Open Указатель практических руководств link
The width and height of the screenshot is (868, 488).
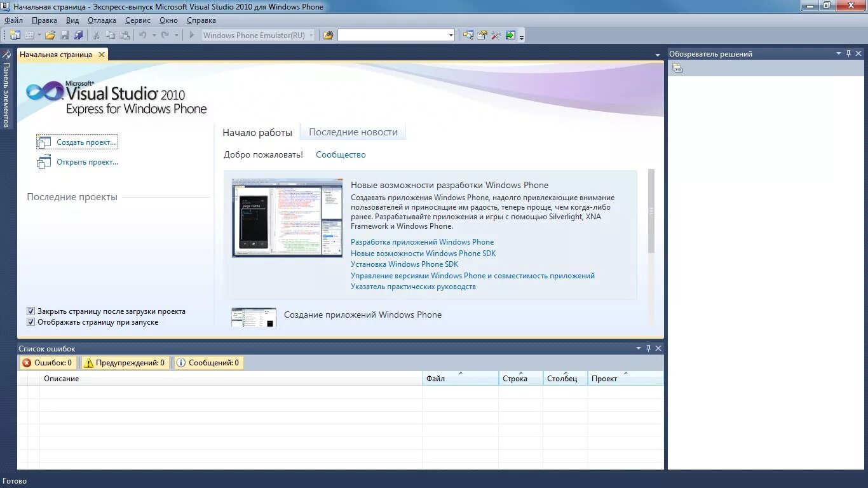pos(413,287)
